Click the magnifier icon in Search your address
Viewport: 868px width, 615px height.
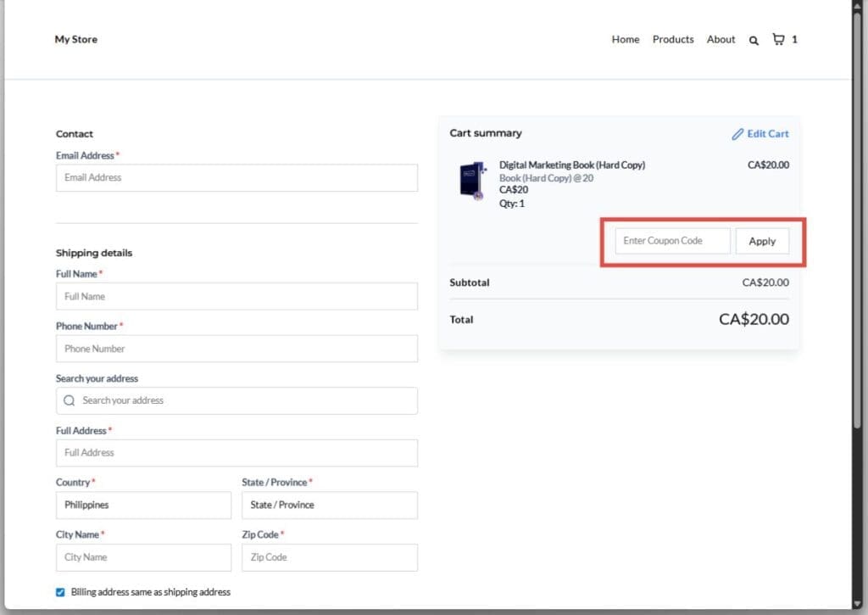pos(69,400)
